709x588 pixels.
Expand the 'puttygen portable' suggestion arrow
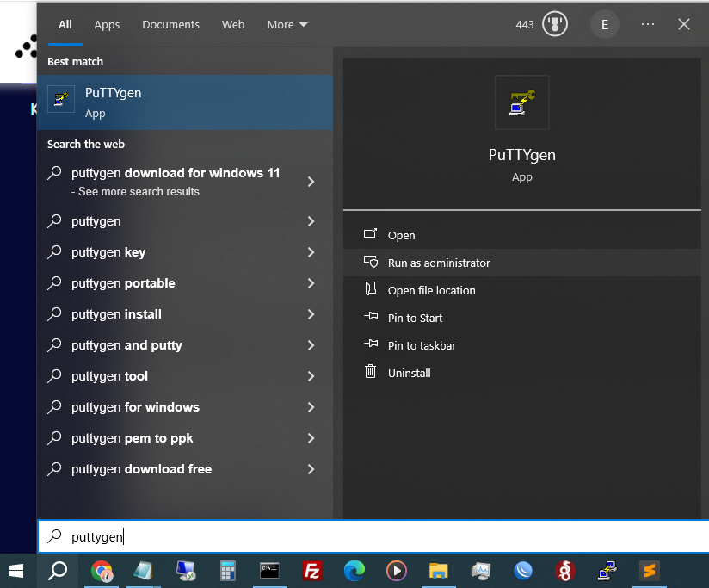[311, 283]
